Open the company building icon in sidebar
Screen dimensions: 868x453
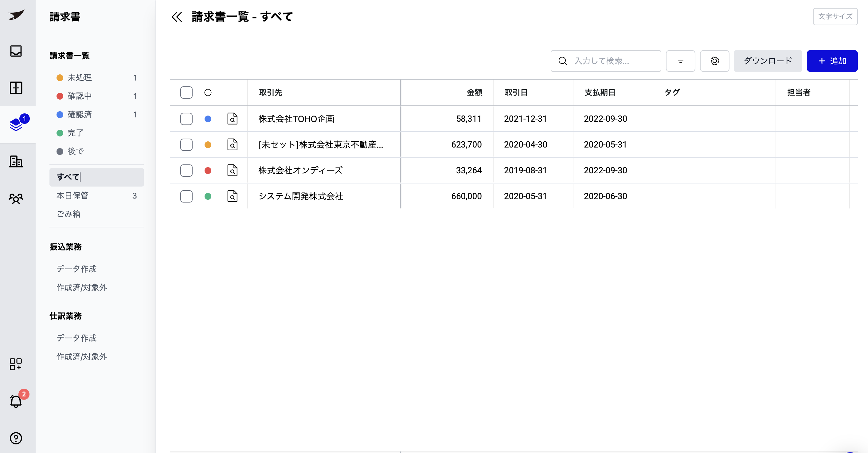click(16, 161)
